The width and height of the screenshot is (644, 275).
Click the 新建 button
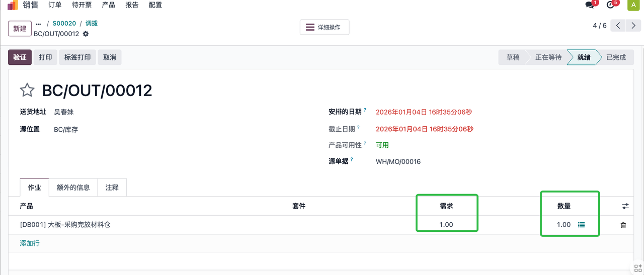click(20, 29)
